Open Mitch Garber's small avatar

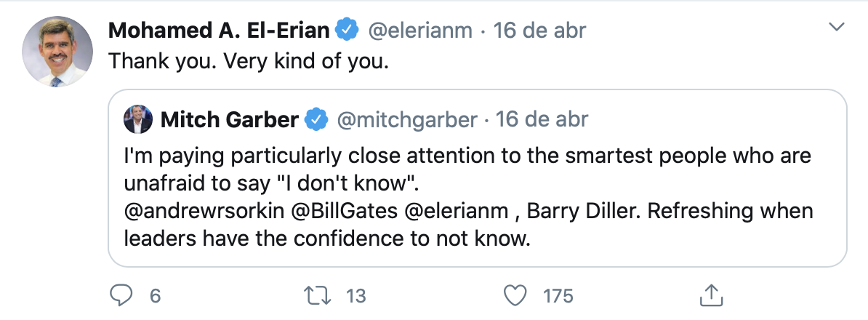(138, 119)
